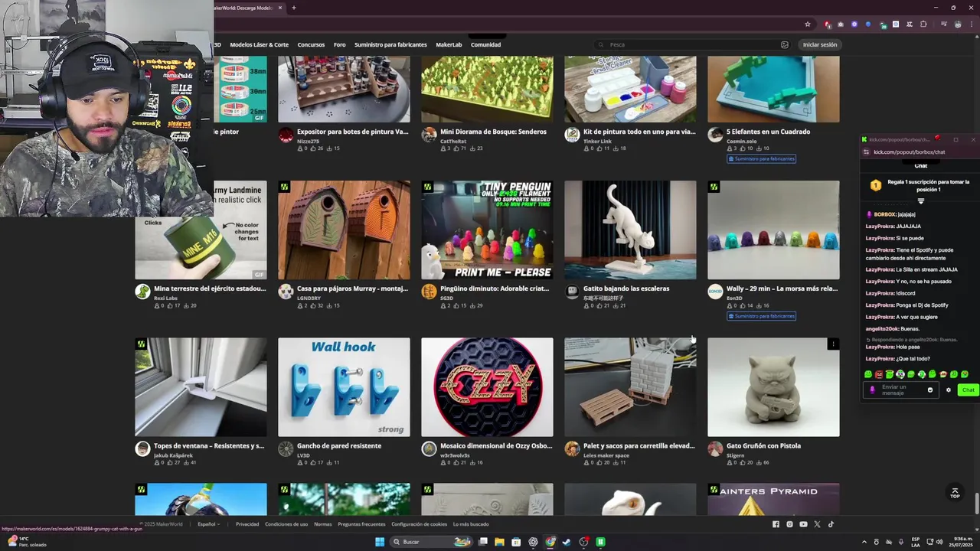Click the Iniciar sesión button
Screen dimensions: 980x551
click(x=820, y=44)
